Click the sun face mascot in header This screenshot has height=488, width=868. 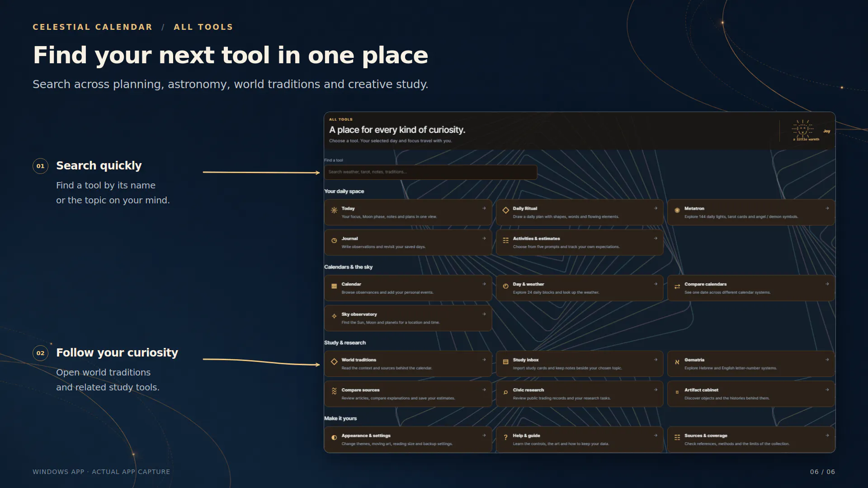[x=803, y=129]
